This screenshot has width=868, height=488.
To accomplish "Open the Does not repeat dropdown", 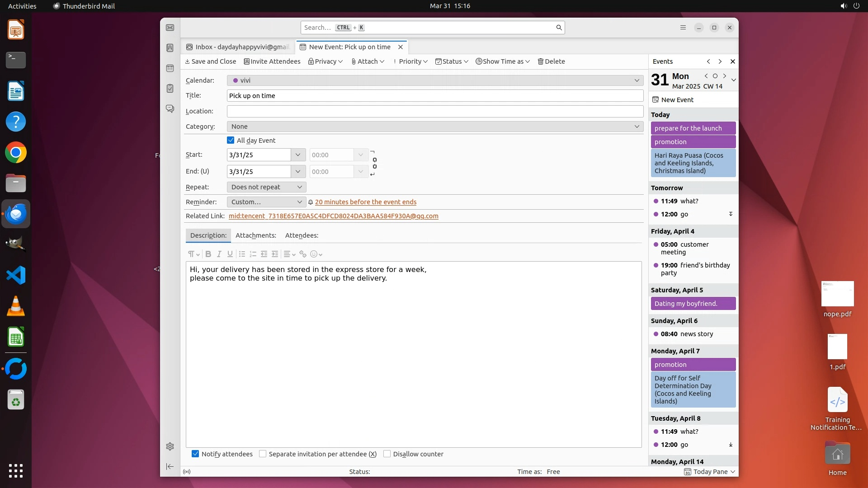I will click(x=266, y=187).
